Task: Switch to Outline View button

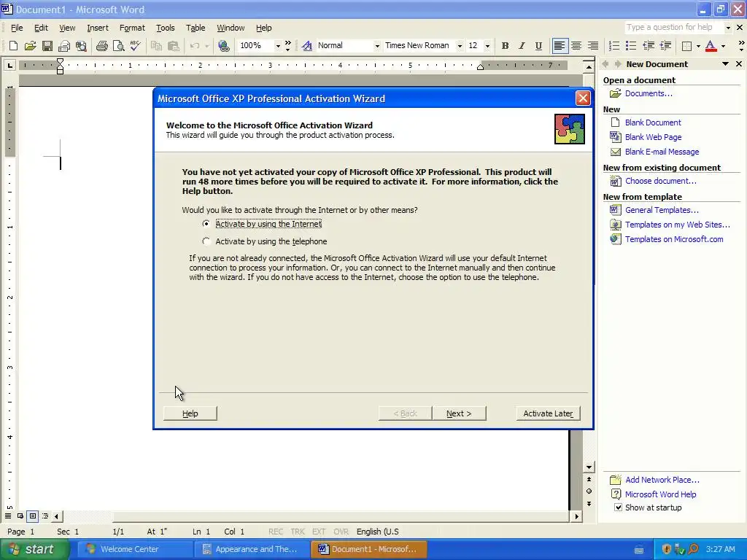Action: pyautogui.click(x=45, y=516)
